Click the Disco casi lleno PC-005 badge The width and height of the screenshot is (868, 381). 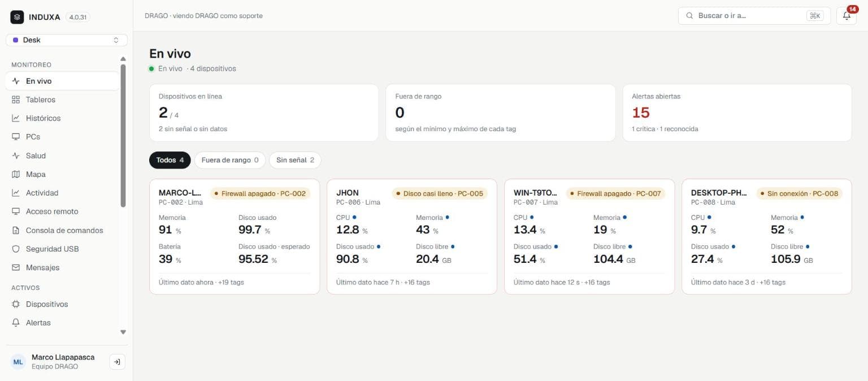tap(440, 193)
